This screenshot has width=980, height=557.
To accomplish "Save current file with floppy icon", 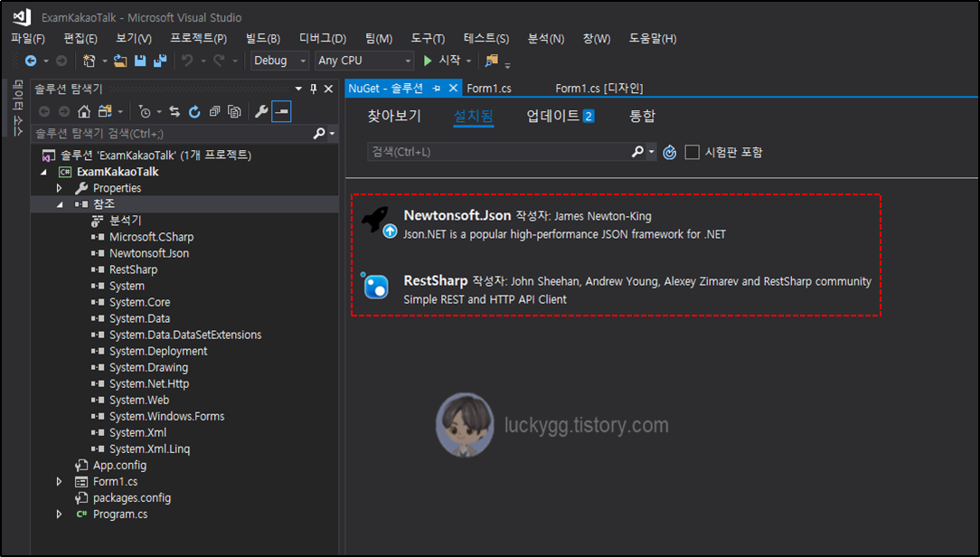I will click(x=140, y=61).
